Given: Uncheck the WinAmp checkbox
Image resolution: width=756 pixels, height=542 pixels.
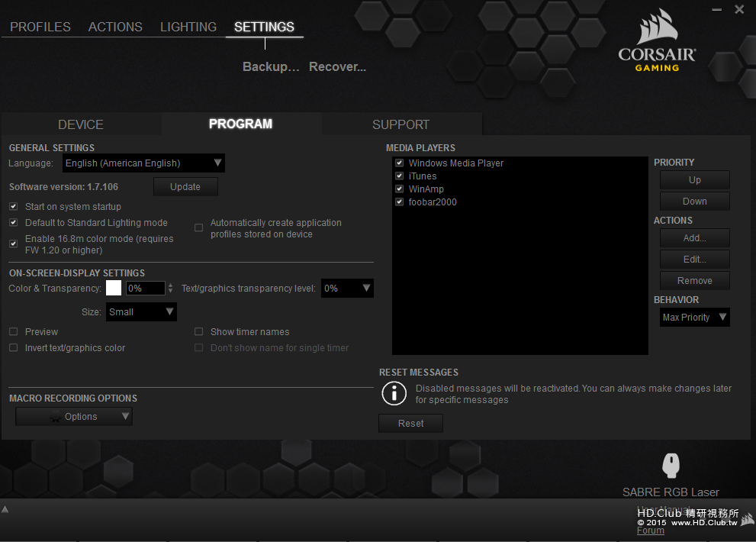Looking at the screenshot, I should click(x=399, y=189).
